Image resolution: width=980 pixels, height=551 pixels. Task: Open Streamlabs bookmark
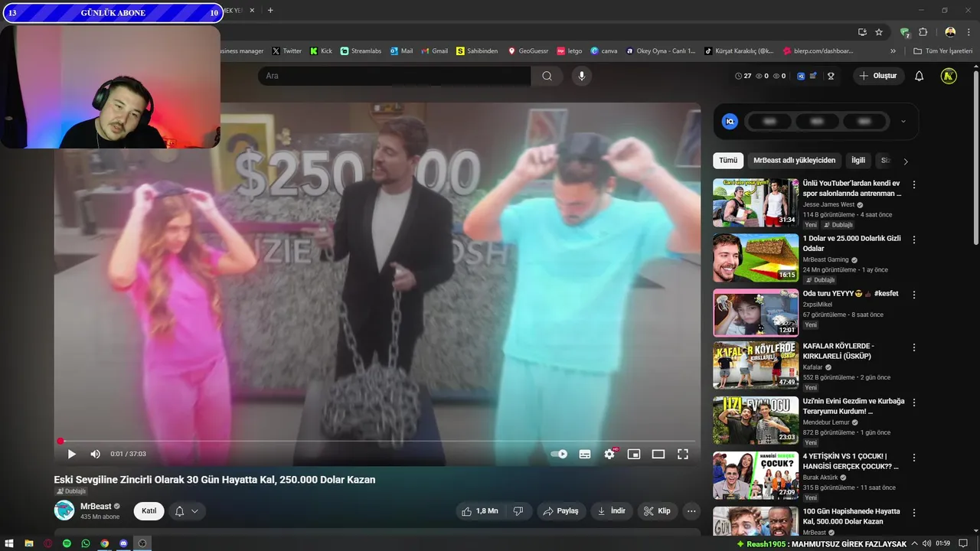point(361,51)
